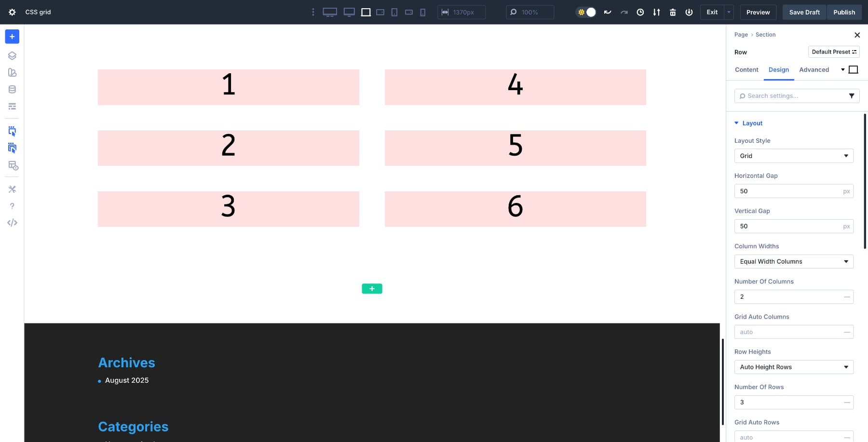Decrease Number Of Columns using the stepper
Viewport: 868px width, 442px height.
[847, 297]
